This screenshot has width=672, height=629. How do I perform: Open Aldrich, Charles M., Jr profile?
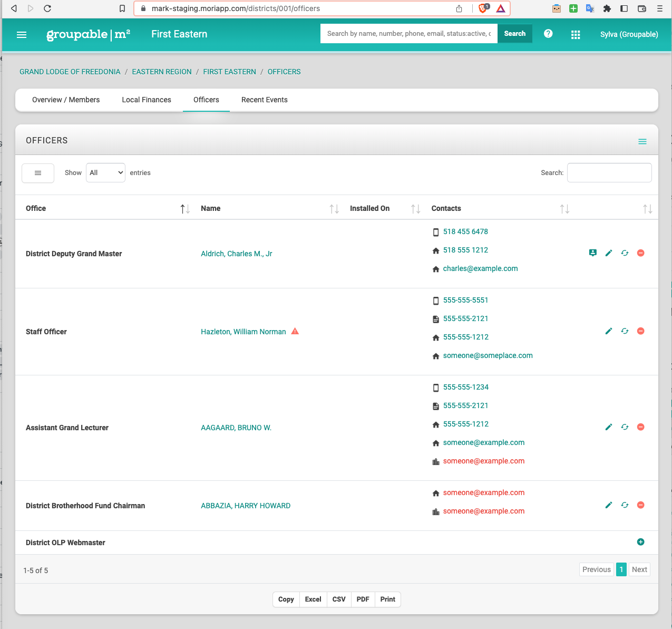[237, 254]
